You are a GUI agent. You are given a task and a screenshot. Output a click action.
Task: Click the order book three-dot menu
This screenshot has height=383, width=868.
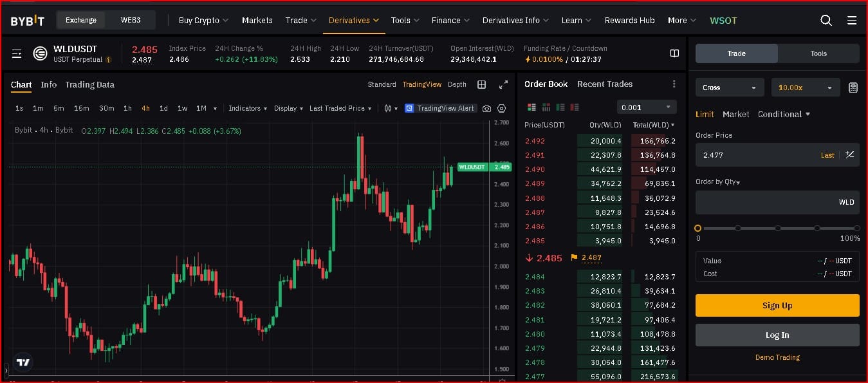(x=674, y=84)
